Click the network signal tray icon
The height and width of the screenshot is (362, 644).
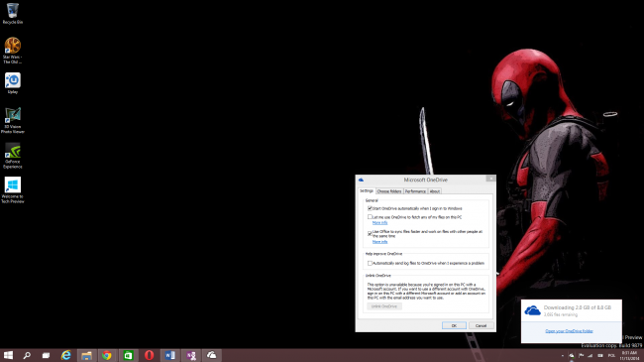[590, 355]
